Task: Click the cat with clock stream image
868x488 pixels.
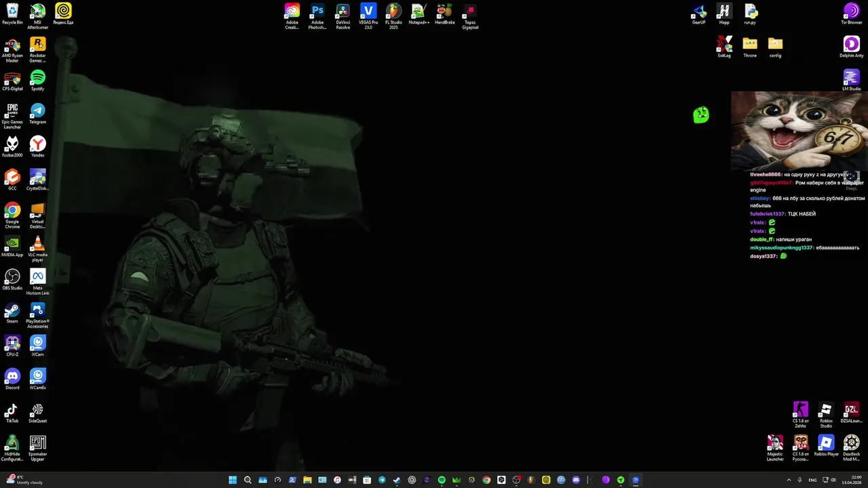Action: (x=800, y=131)
